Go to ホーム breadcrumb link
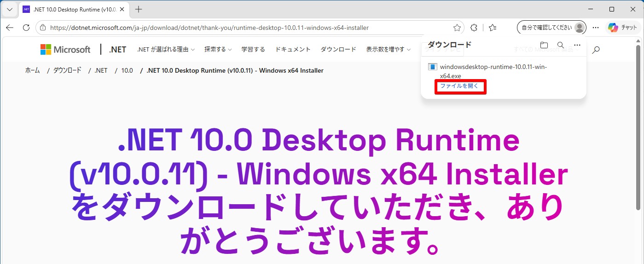The width and height of the screenshot is (644, 264). tap(32, 70)
